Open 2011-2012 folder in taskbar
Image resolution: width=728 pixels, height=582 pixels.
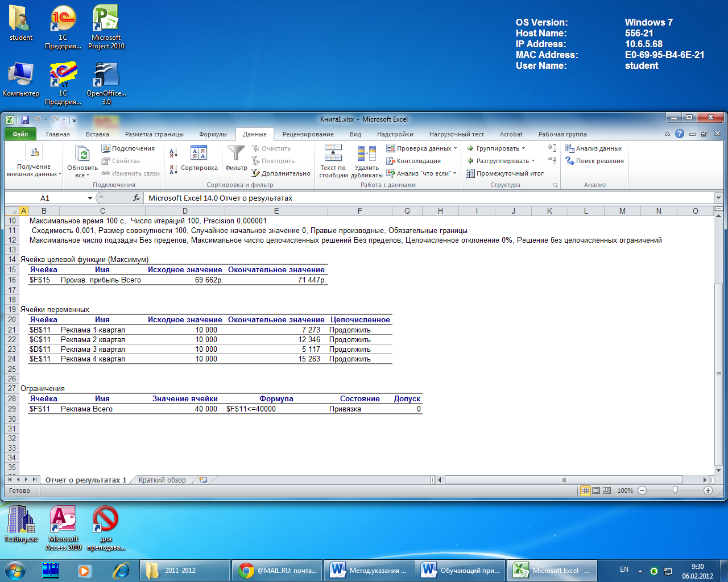point(185,570)
